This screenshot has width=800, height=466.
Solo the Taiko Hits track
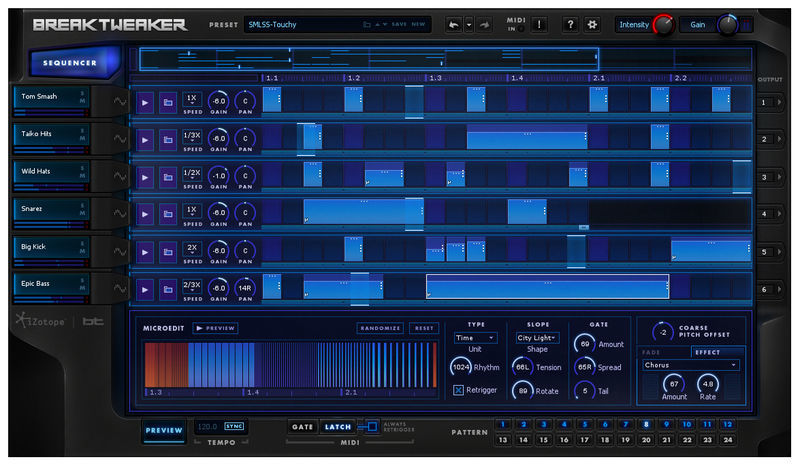[x=82, y=131]
